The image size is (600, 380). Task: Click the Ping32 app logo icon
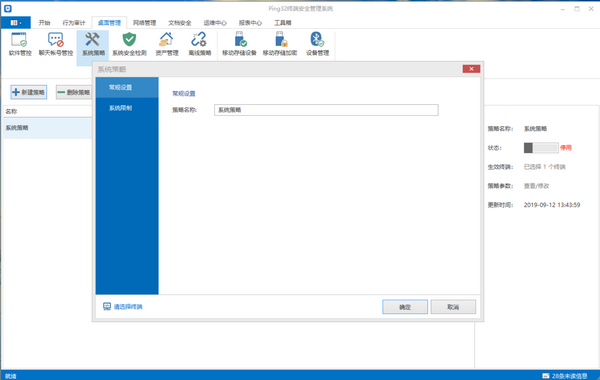coord(8,8)
